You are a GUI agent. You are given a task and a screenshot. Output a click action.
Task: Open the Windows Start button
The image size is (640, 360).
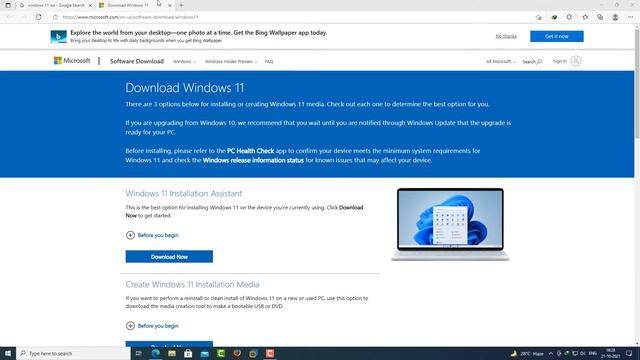(8, 353)
